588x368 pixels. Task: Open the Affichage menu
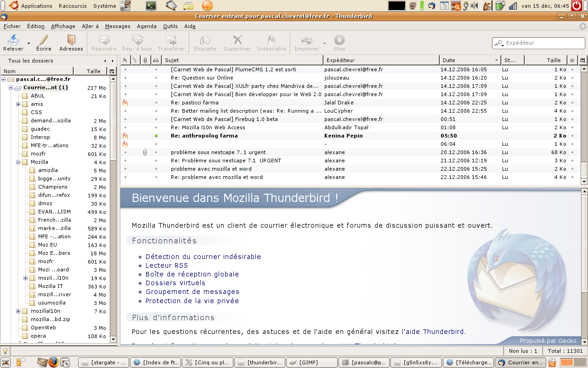point(63,26)
